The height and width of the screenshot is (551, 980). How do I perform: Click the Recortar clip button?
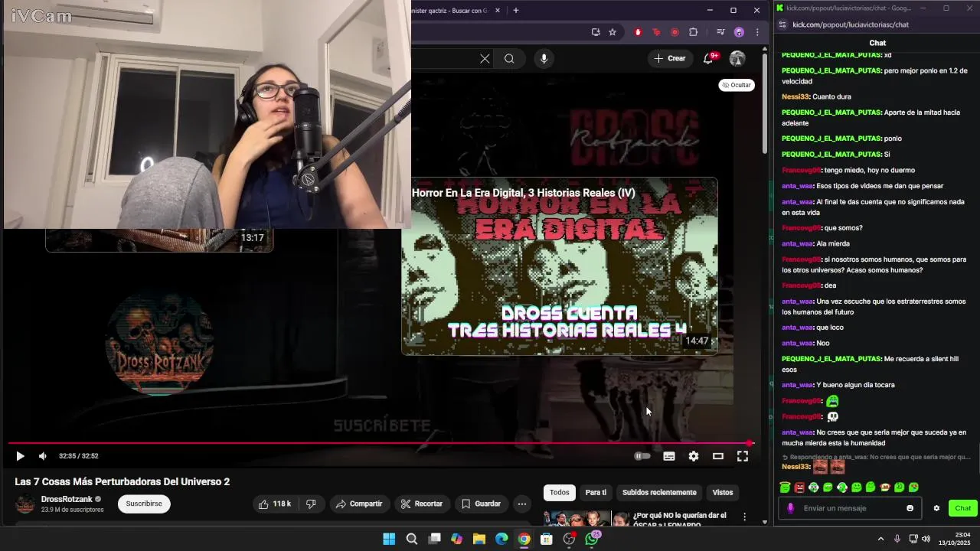click(x=422, y=504)
